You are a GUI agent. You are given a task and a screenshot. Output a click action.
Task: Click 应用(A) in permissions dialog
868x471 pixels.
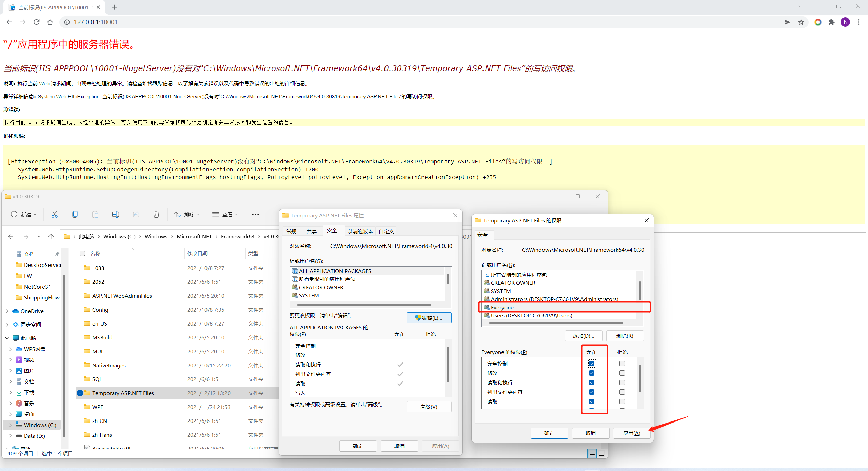[x=632, y=433]
